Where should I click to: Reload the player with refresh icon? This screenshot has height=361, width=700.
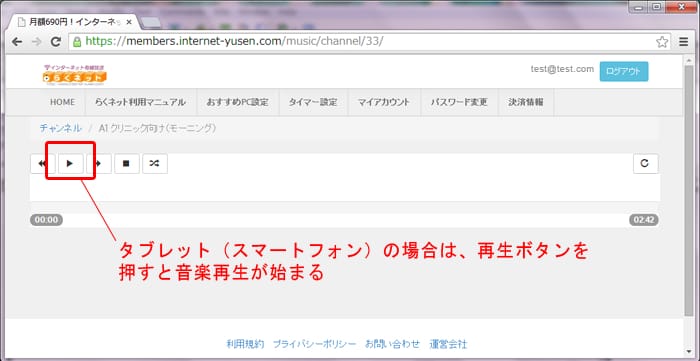[646, 164]
